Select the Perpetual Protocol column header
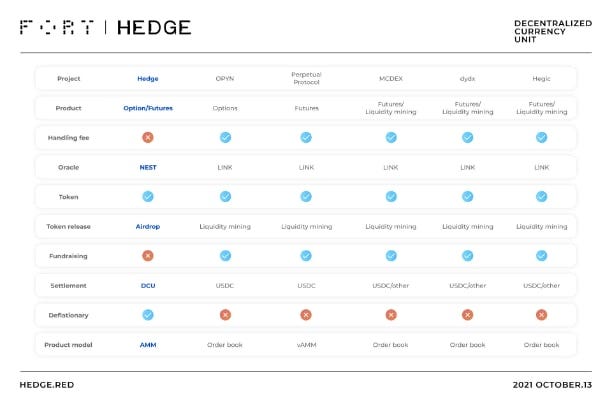The image size is (612, 408). click(x=306, y=78)
